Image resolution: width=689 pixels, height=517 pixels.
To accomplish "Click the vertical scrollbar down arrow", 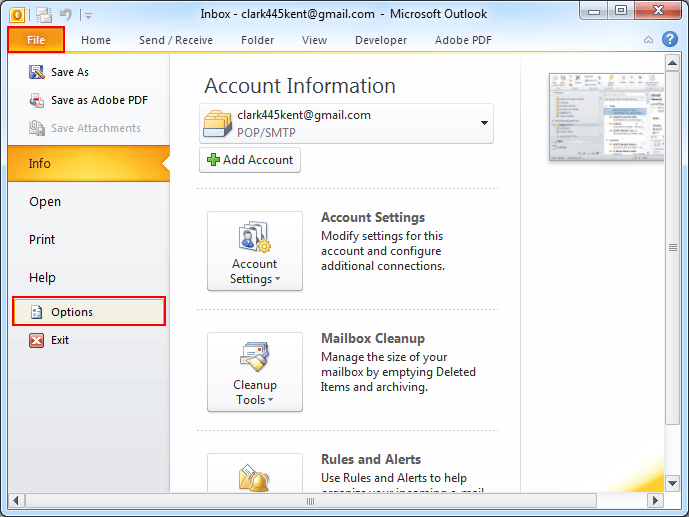I will tap(672, 484).
